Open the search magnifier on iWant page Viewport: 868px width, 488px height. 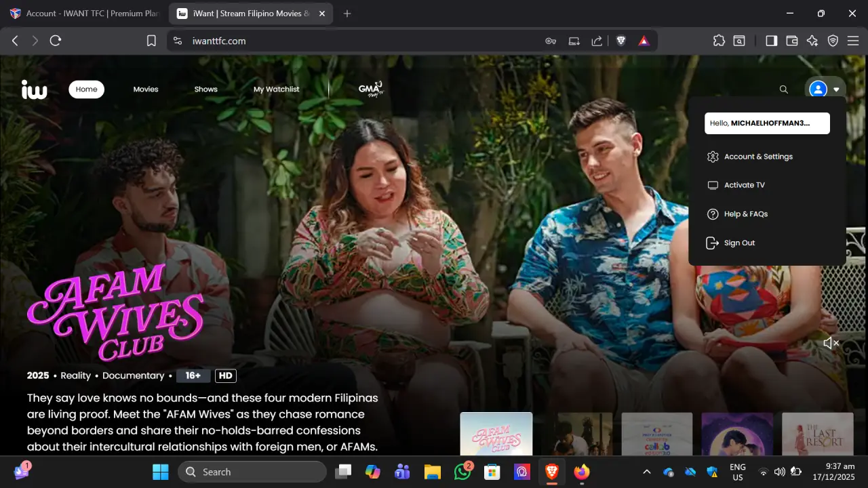(784, 89)
